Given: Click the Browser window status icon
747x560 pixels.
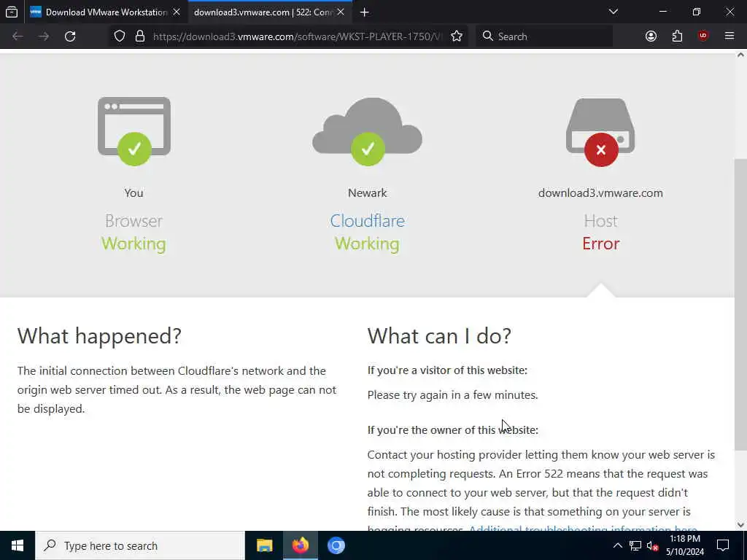Looking at the screenshot, I should [x=134, y=131].
